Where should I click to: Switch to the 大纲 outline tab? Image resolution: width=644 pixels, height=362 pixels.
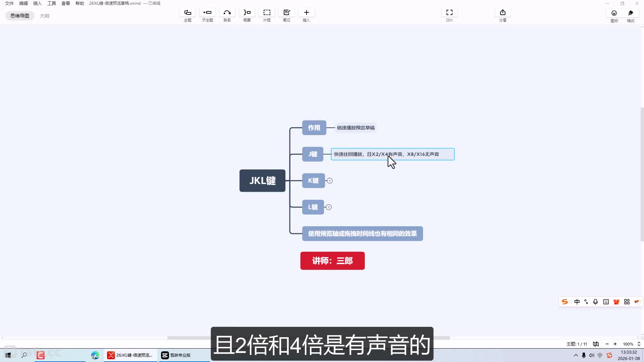point(45,16)
